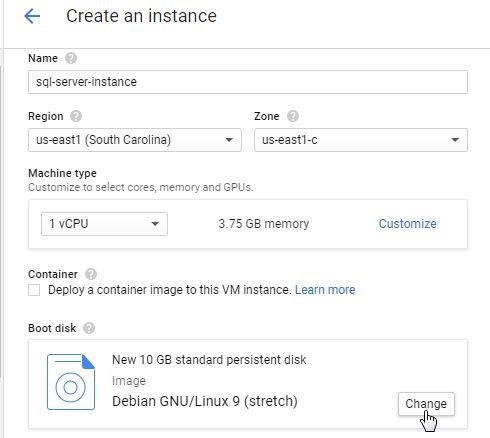This screenshot has width=490, height=438.
Task: Click the Change boot disk button
Action: click(426, 404)
